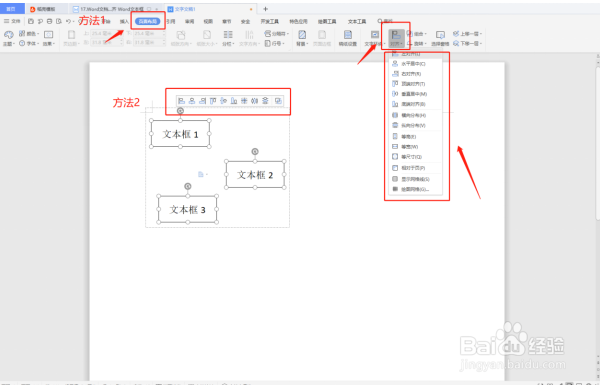This screenshot has width=600, height=386.
Task: Click group icon at floating toolbar end
Action: [278, 101]
